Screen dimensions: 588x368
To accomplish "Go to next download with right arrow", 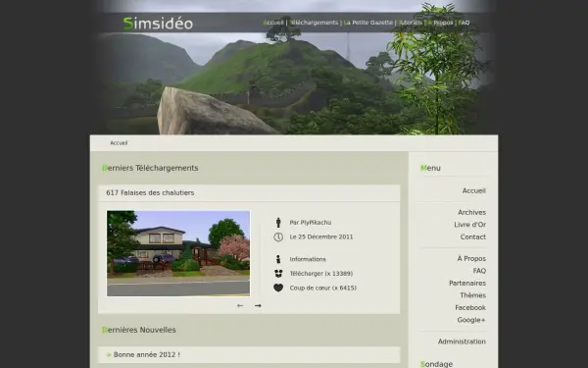I will (258, 305).
